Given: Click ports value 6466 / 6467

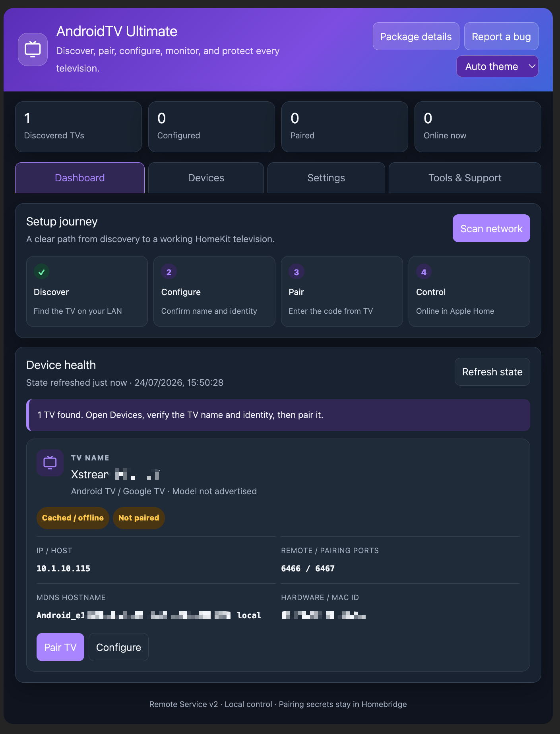Looking at the screenshot, I should pos(308,569).
